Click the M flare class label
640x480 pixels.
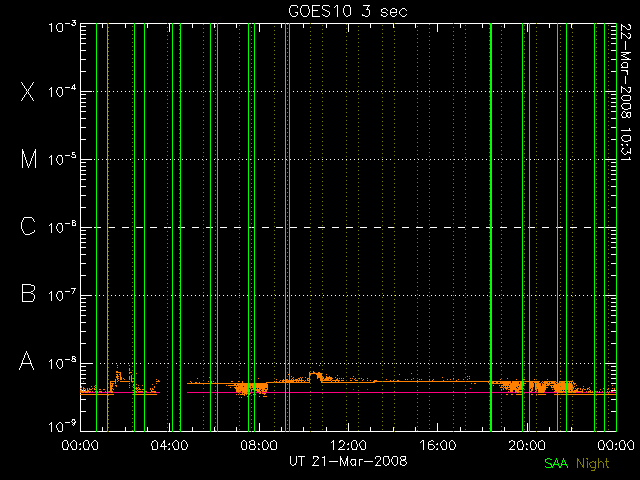(29, 159)
